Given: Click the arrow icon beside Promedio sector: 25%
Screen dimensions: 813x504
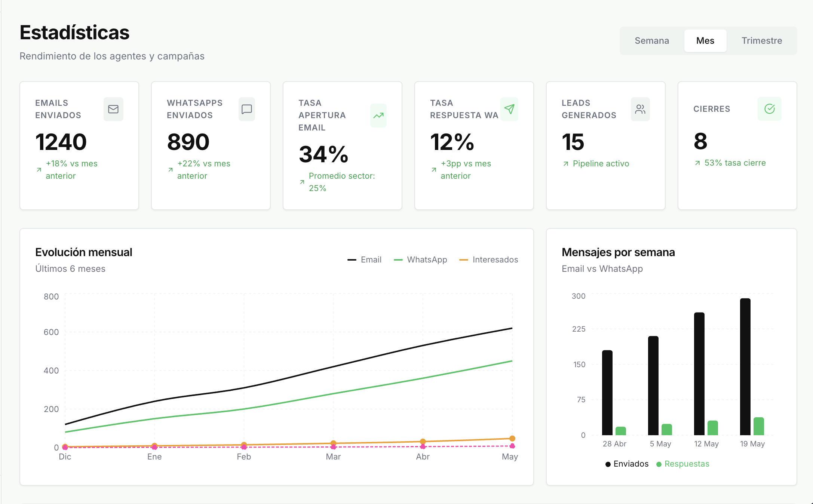Looking at the screenshot, I should pyautogui.click(x=302, y=182).
